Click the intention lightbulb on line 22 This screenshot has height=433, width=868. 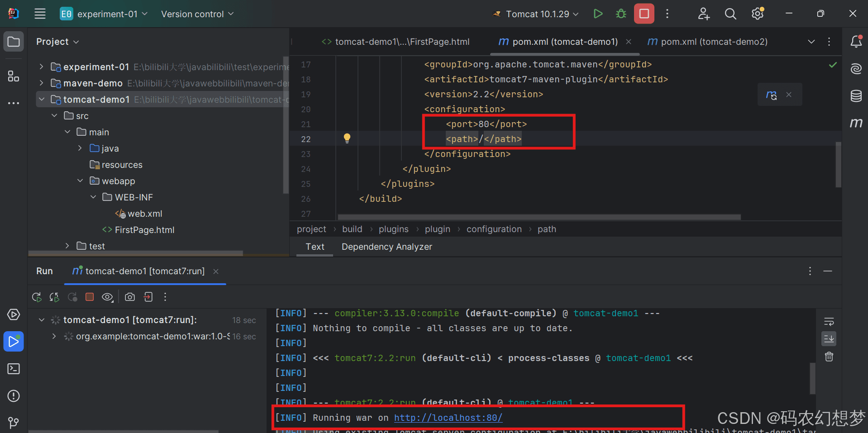347,138
